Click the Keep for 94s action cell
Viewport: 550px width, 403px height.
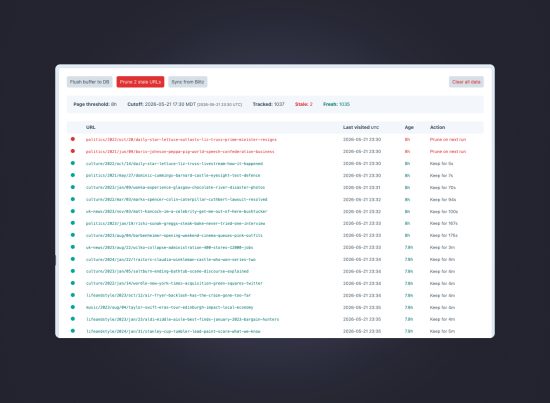coord(443,199)
